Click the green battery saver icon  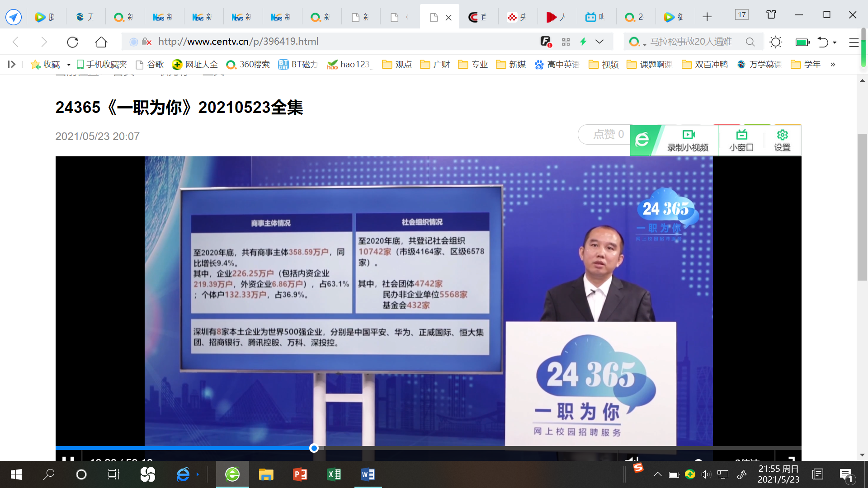tap(802, 42)
